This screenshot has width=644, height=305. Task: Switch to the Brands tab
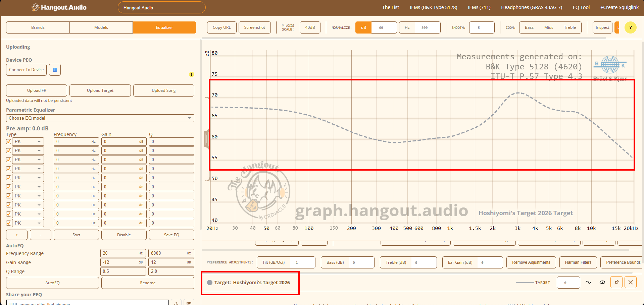click(38, 27)
